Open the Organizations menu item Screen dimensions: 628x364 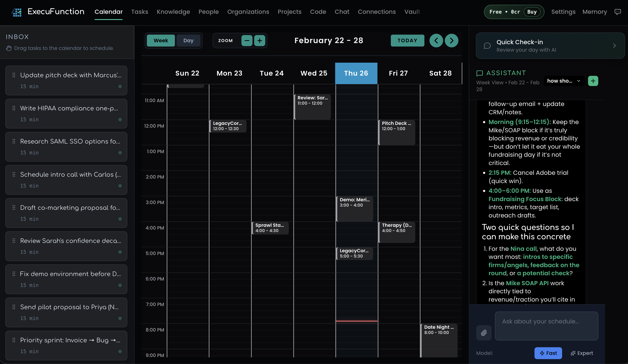248,12
